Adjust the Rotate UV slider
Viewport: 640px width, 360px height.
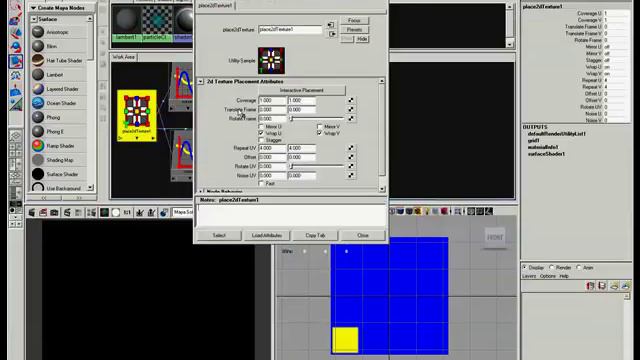pyautogui.click(x=317, y=166)
